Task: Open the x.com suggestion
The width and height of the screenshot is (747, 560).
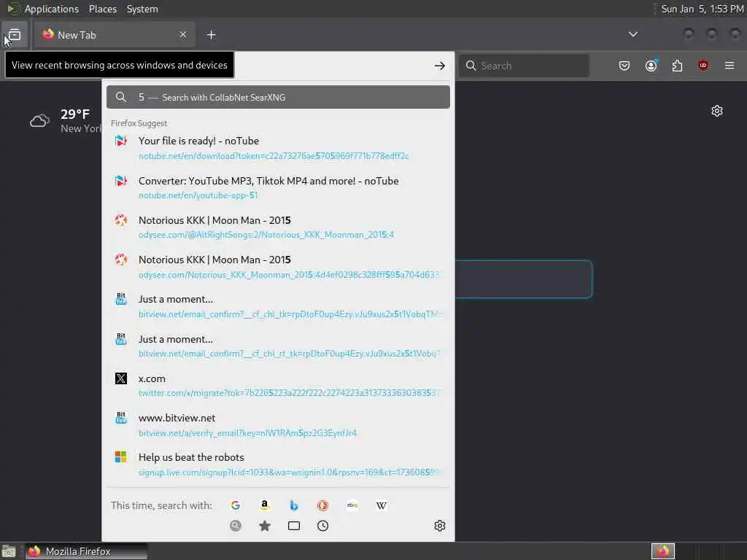Action: point(278,385)
